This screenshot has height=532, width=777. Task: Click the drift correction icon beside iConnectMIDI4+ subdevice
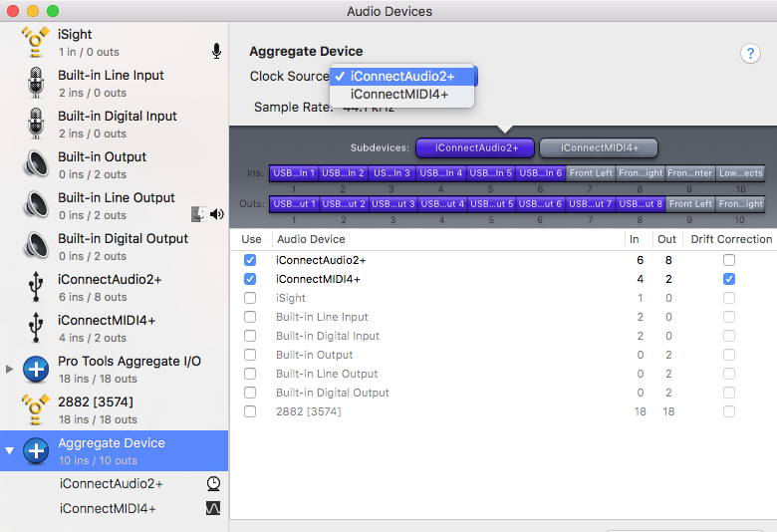[x=213, y=508]
